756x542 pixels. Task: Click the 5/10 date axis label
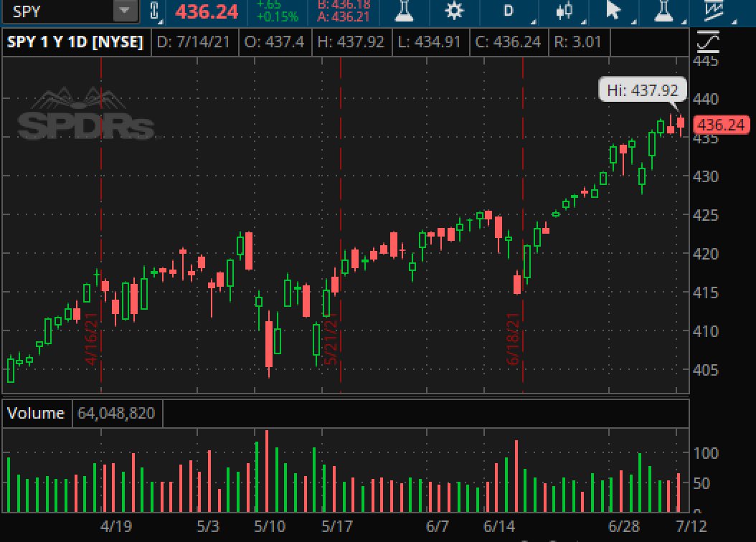point(270,526)
